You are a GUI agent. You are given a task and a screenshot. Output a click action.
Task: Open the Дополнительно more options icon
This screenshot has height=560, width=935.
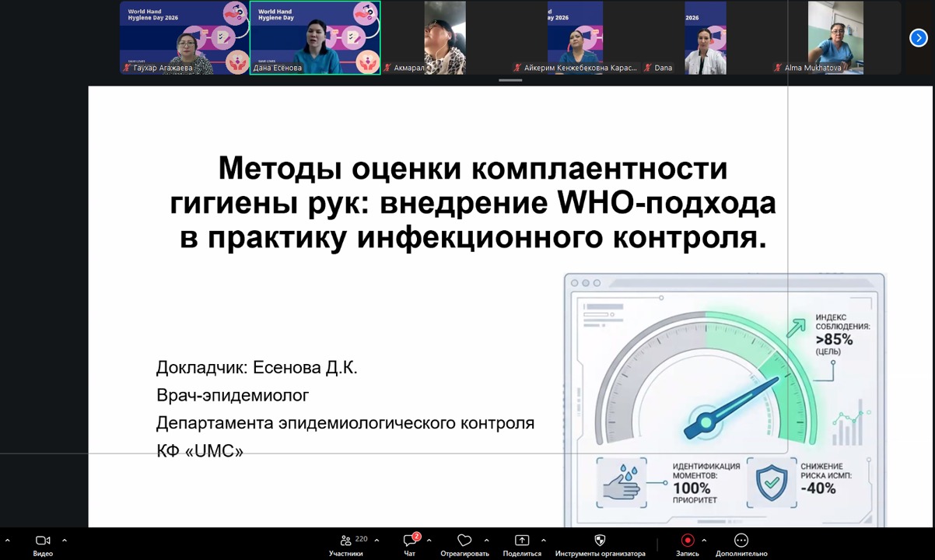tap(741, 541)
